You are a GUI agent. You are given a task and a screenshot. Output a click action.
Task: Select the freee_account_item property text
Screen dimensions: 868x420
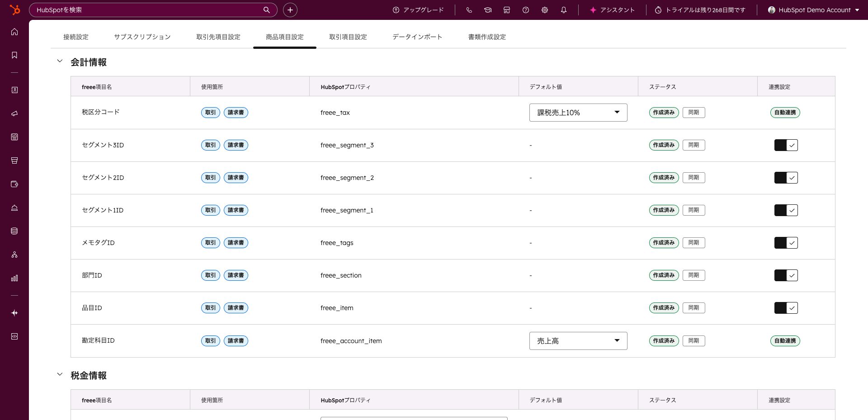click(x=351, y=341)
